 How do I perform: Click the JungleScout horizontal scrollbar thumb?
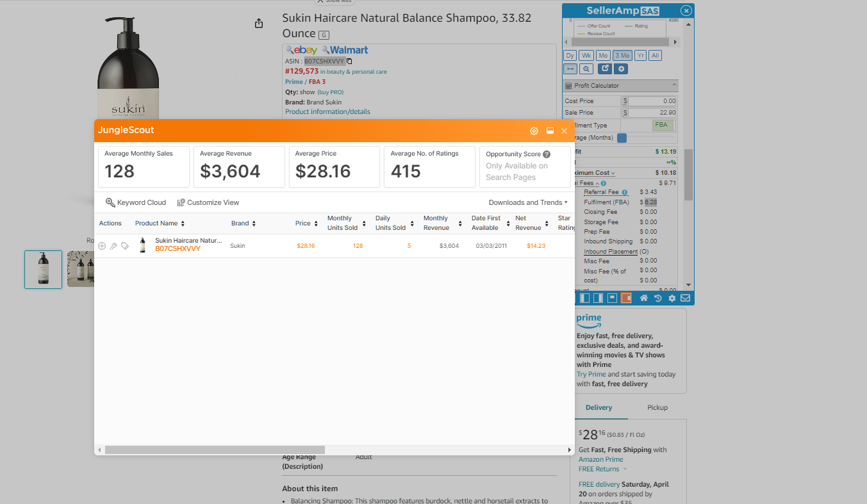pyautogui.click(x=215, y=450)
